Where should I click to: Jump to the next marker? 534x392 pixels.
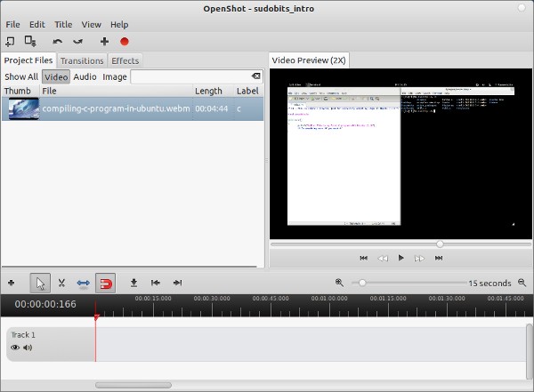click(177, 283)
